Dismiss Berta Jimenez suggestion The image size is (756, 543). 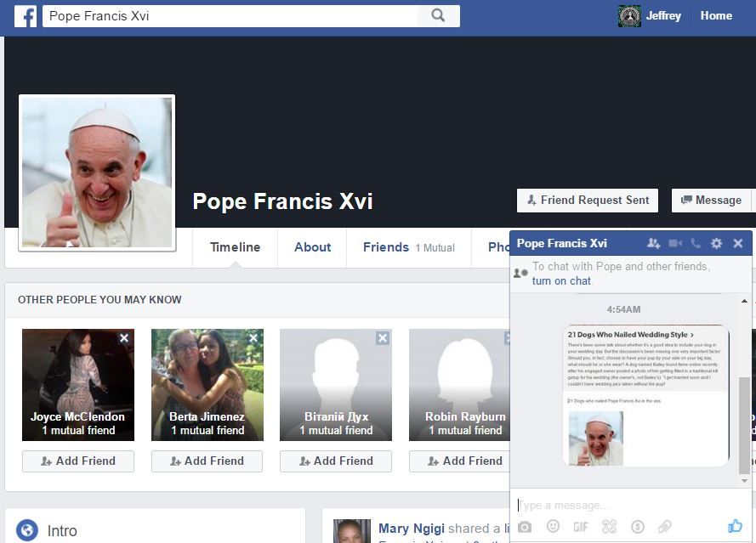point(253,338)
